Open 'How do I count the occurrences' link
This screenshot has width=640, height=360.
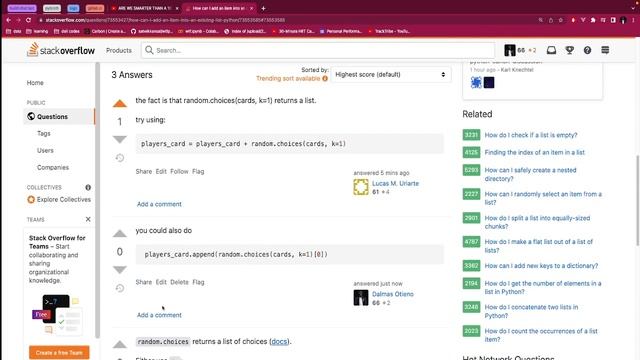(541, 335)
